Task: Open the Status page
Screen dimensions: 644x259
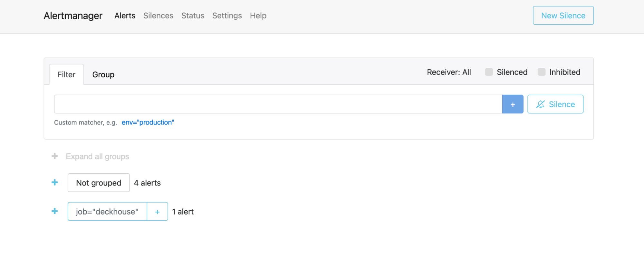Action: (193, 15)
